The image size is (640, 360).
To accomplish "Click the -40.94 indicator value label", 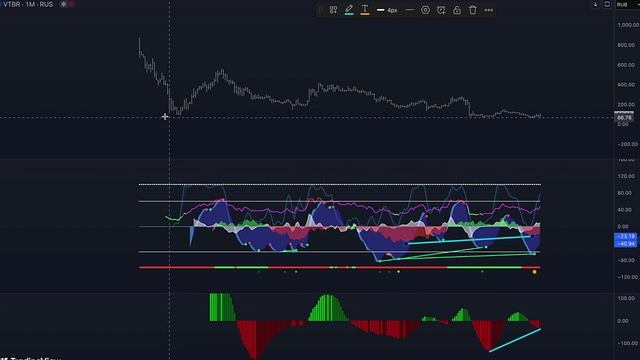I will pyautogui.click(x=625, y=244).
